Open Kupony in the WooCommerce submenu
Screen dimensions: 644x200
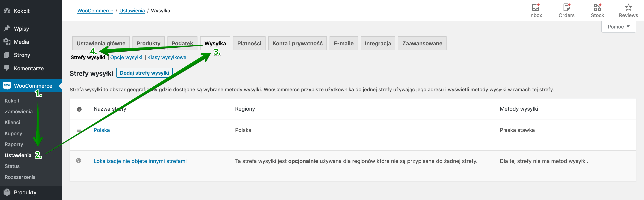[x=13, y=133]
